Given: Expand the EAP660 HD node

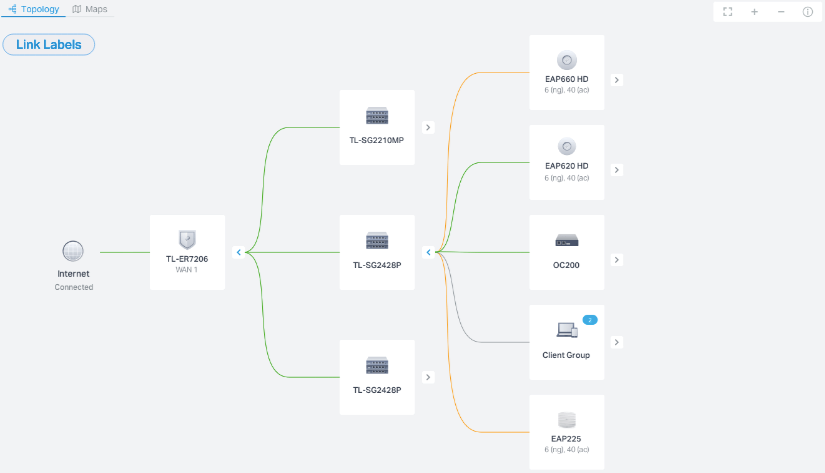Looking at the screenshot, I should click(x=617, y=80).
